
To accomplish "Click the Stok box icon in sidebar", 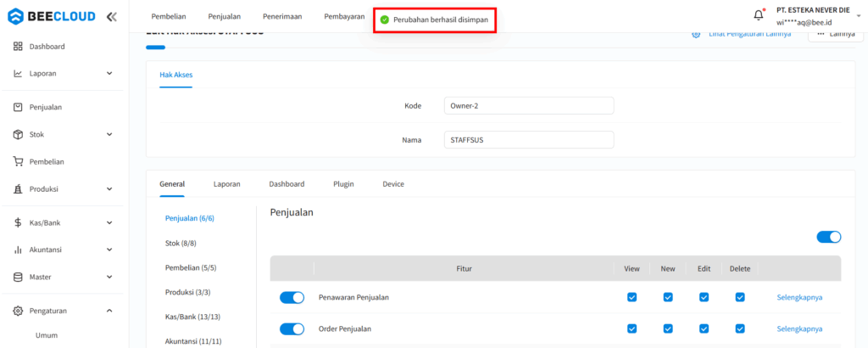I will (x=18, y=134).
